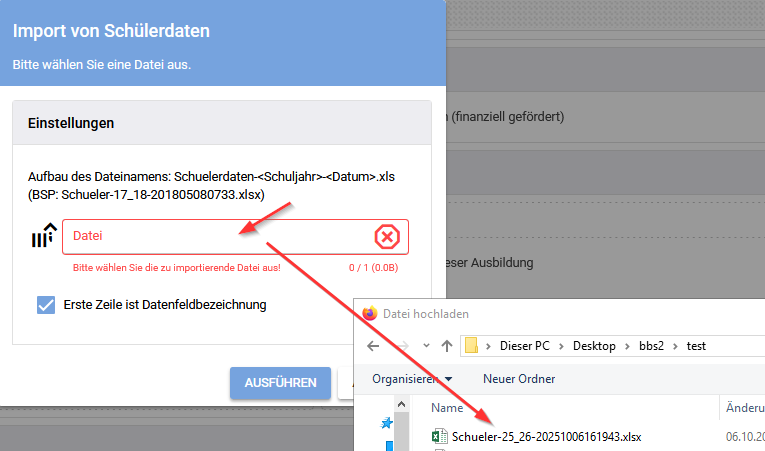765x451 pixels.
Task: Go up one folder level in file dialog
Action: click(447, 346)
